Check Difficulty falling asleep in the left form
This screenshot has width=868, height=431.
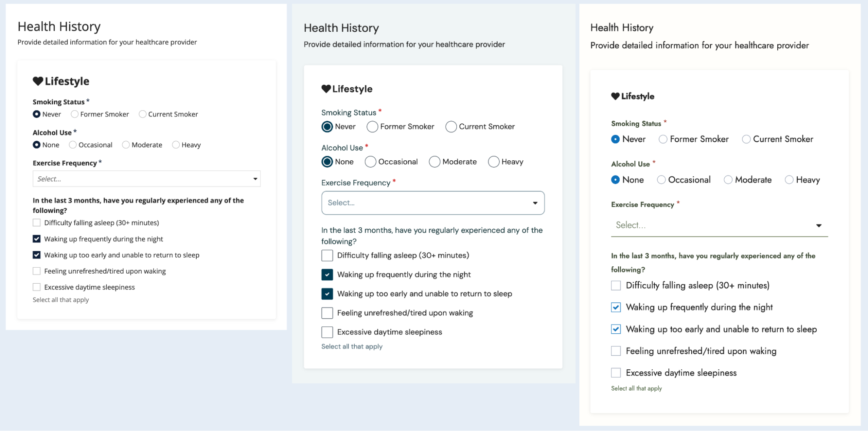[36, 223]
